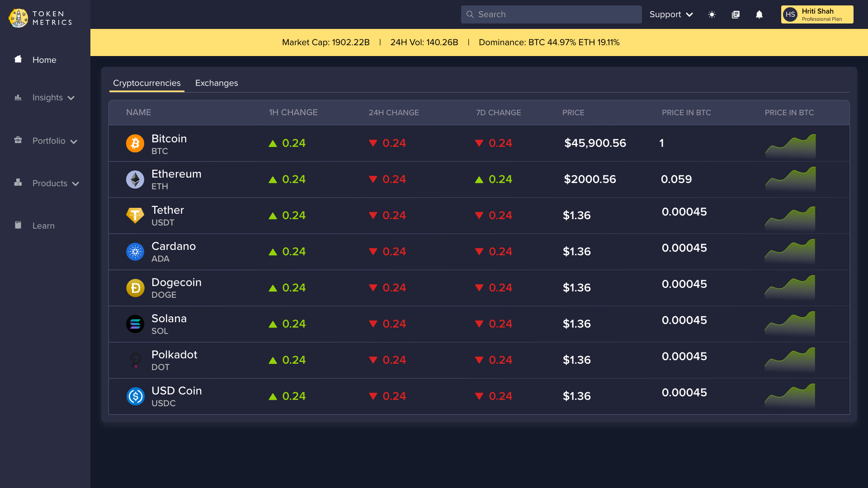The image size is (868, 488).
Task: Click the Bitcoin coin icon
Action: tap(135, 143)
